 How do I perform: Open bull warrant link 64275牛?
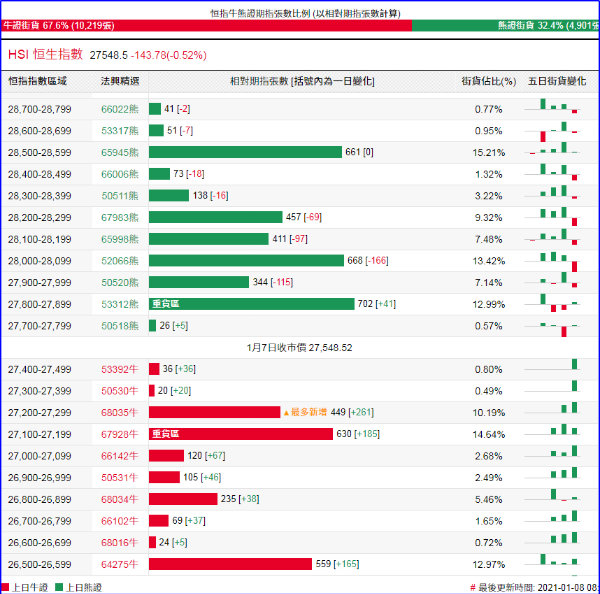[119, 565]
